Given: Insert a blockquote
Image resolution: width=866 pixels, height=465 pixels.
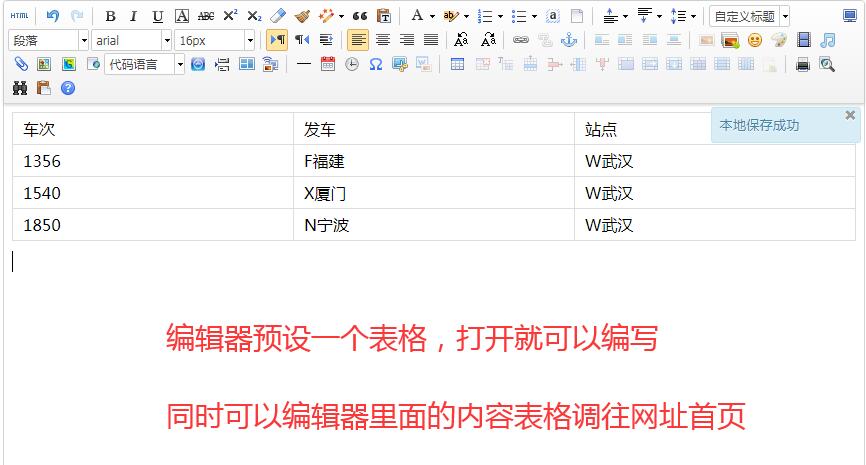Looking at the screenshot, I should coord(360,17).
